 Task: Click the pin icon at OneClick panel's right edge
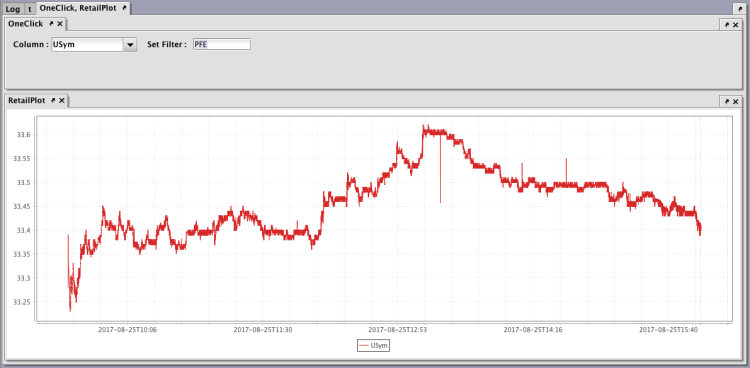(727, 24)
